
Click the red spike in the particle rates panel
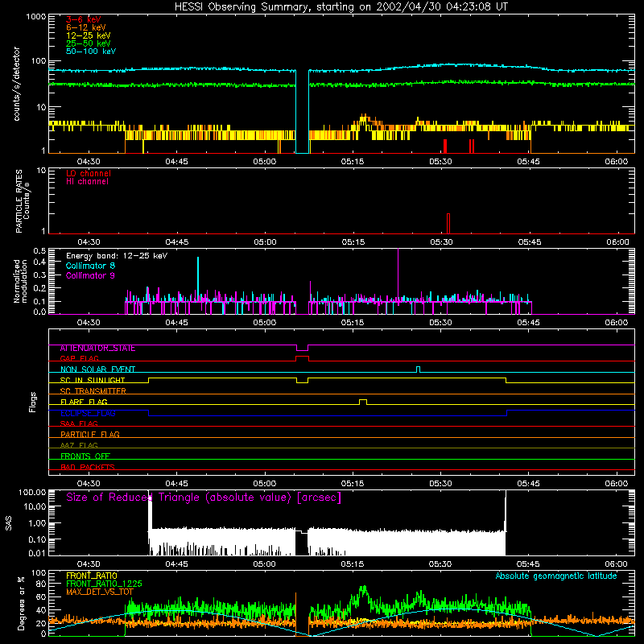point(448,224)
